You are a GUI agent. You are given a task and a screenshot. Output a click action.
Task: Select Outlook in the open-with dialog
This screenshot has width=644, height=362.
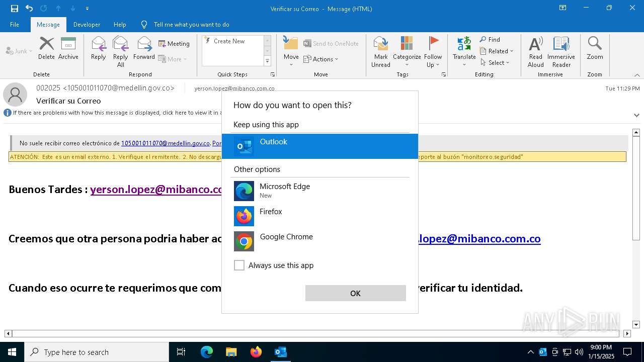[x=320, y=146]
